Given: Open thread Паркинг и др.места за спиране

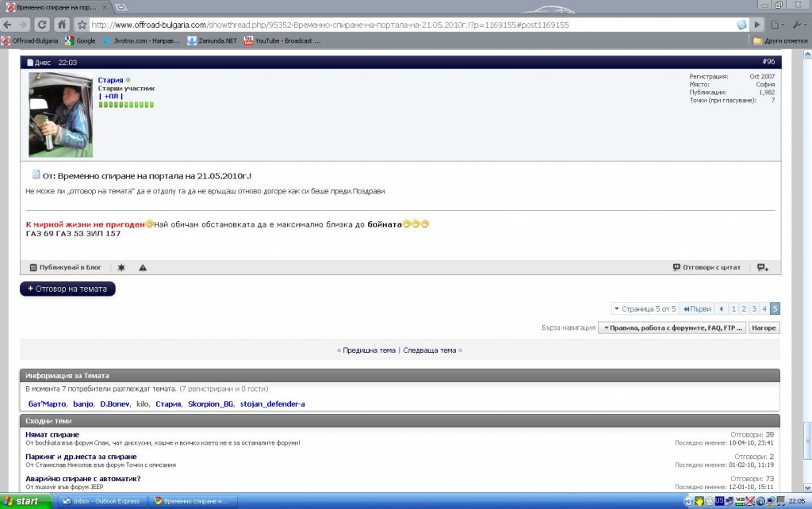Looking at the screenshot, I should pyautogui.click(x=82, y=457).
